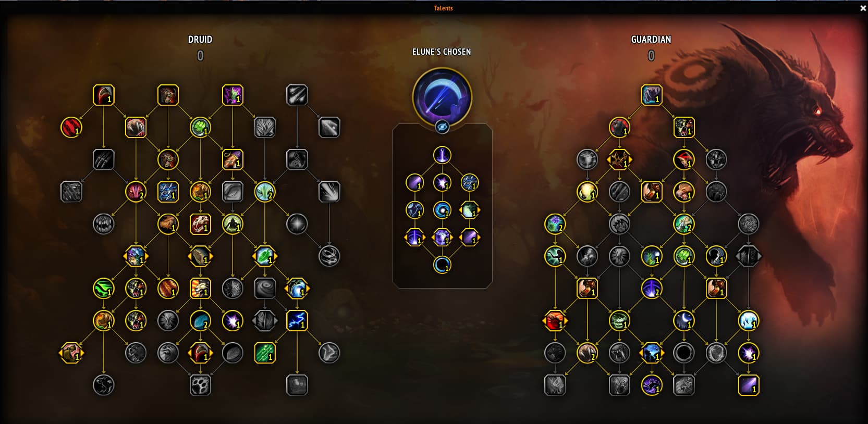This screenshot has height=424, width=868.
Task: Close the Talents window with the X
Action: 862,8
